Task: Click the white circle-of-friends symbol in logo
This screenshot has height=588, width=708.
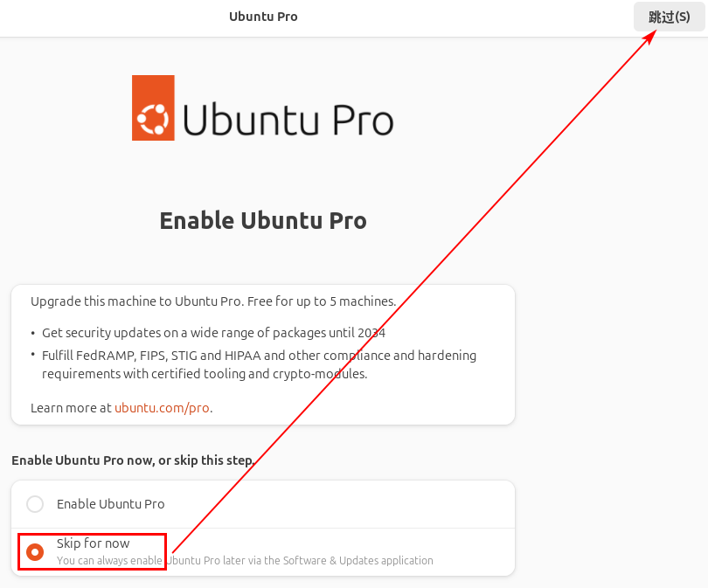Action: coord(153,120)
